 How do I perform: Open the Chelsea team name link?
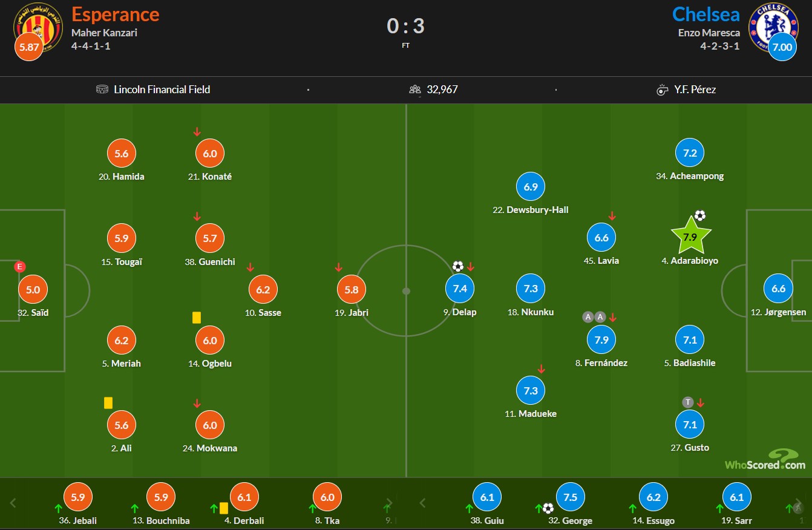(x=706, y=14)
